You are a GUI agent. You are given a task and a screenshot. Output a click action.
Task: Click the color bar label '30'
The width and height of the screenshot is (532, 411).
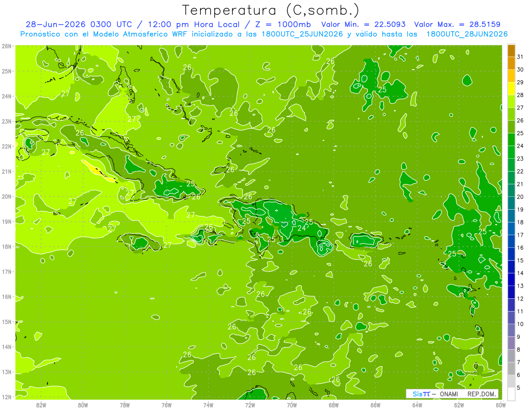[x=520, y=70]
